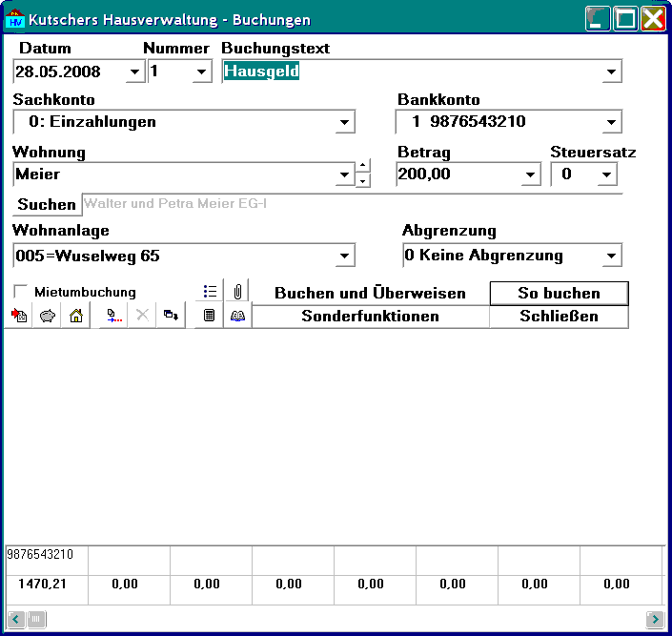This screenshot has height=636, width=672.
Task: Open the Bankkonto dropdown
Action: coord(612,122)
